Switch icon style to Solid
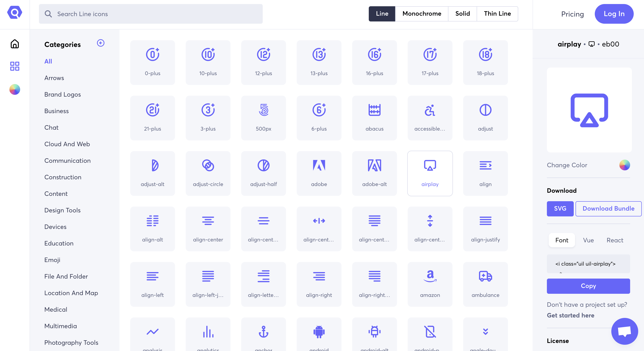The image size is (644, 351). pos(462,14)
